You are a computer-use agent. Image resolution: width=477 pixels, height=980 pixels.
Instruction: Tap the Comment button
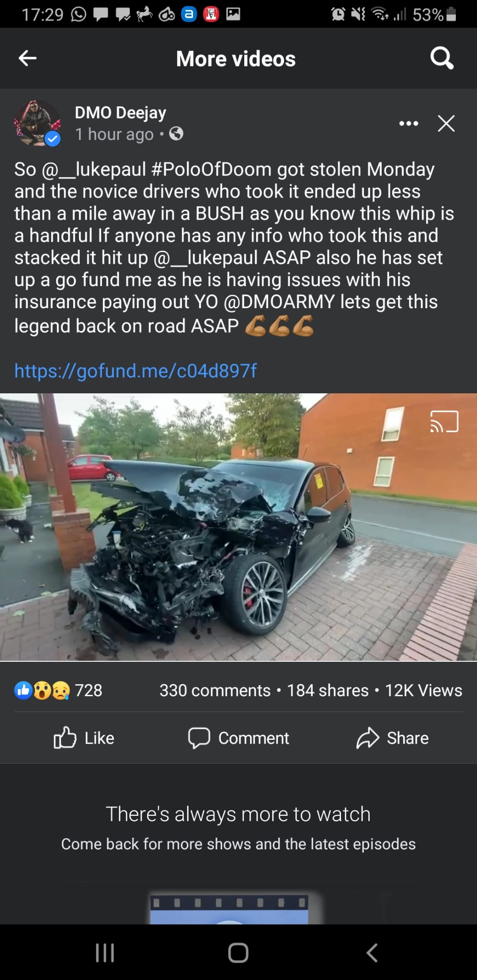pyautogui.click(x=238, y=738)
